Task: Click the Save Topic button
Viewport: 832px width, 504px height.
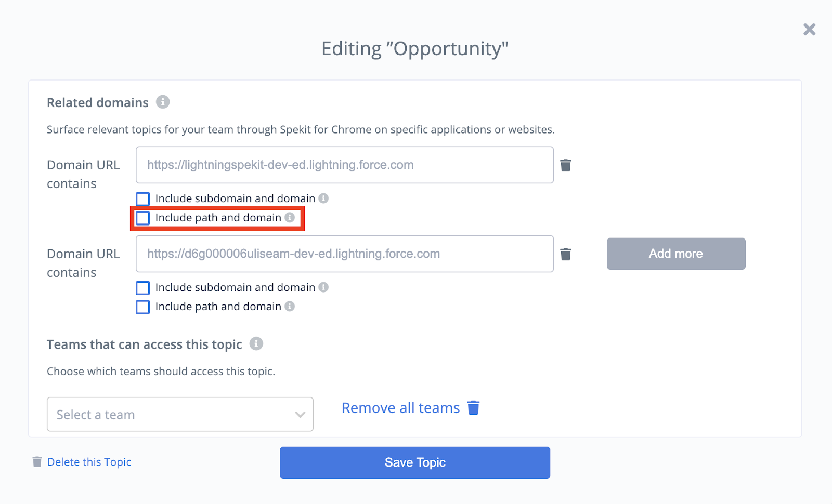Action: [x=415, y=462]
